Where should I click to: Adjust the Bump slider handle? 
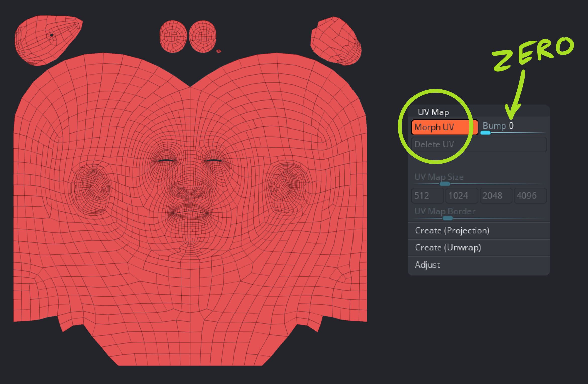(485, 133)
